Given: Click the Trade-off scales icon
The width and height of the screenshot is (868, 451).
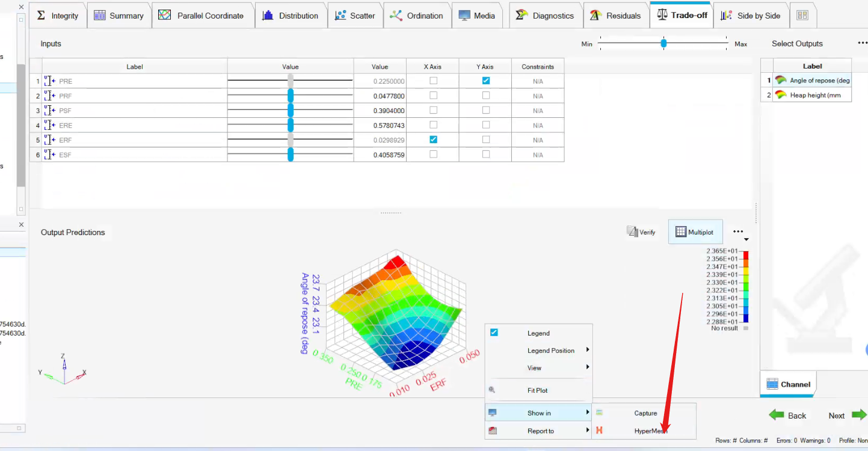Looking at the screenshot, I should click(x=662, y=15).
